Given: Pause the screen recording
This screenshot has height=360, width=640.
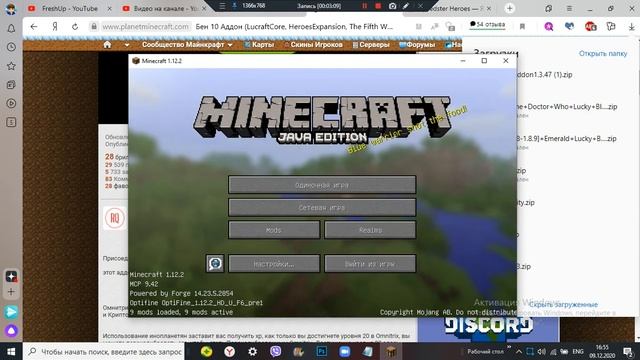Looking at the screenshot, I should click(x=364, y=6).
